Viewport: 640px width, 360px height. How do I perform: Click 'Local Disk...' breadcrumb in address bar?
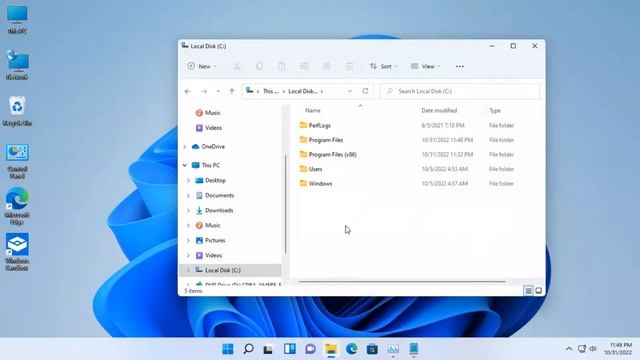pyautogui.click(x=303, y=91)
